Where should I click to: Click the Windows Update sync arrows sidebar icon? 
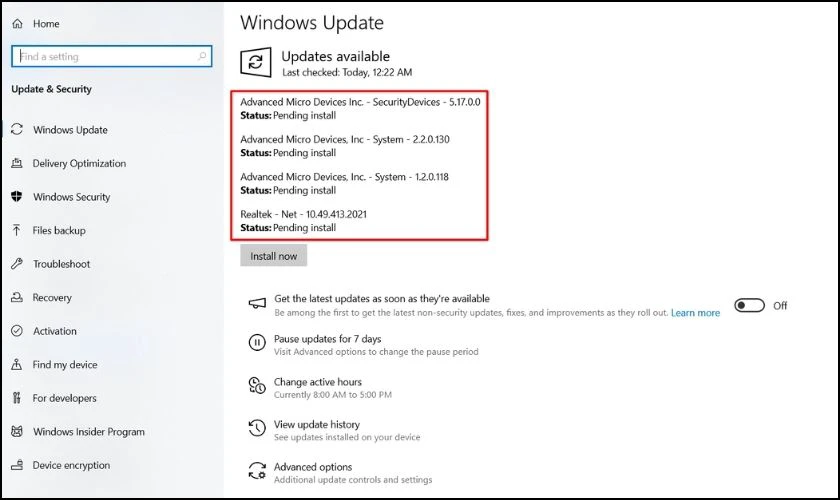tap(17, 129)
